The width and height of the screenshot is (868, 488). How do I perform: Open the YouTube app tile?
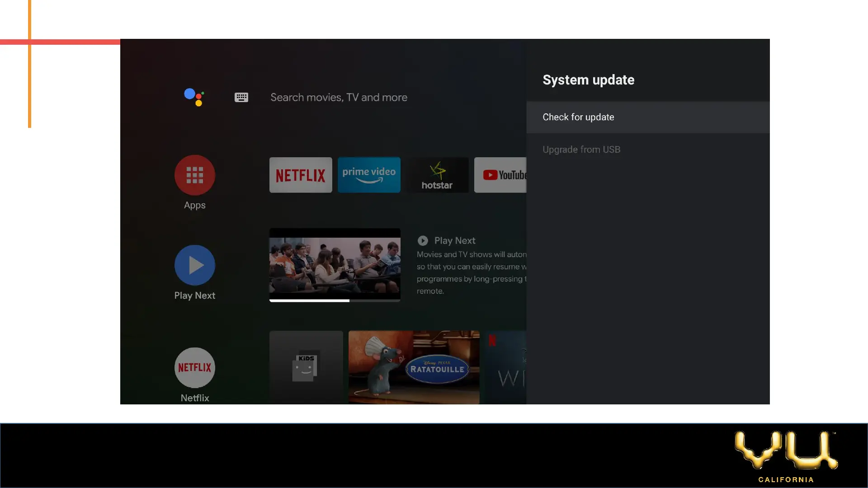[x=500, y=175]
